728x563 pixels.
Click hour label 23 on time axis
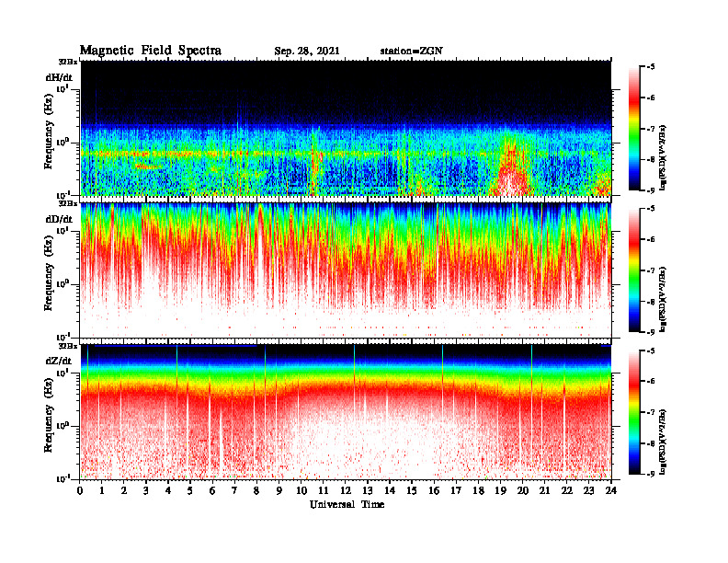tap(589, 491)
